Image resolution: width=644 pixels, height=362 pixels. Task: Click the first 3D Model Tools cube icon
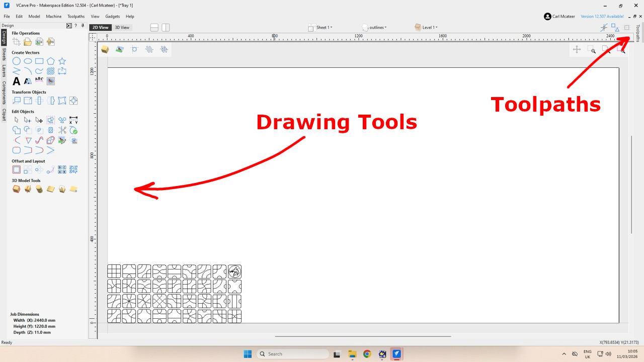point(17,189)
